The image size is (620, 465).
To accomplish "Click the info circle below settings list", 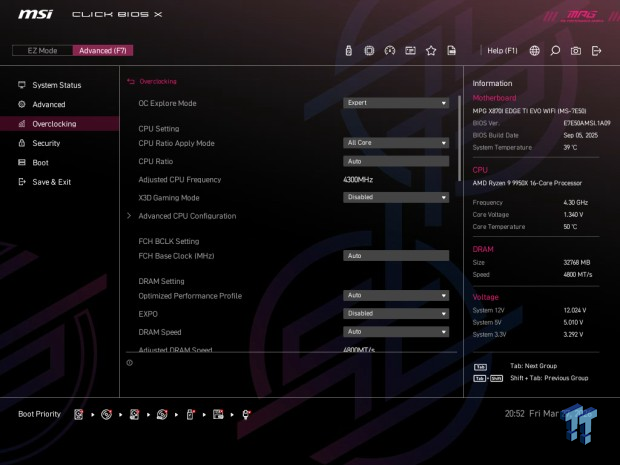I will (129, 363).
